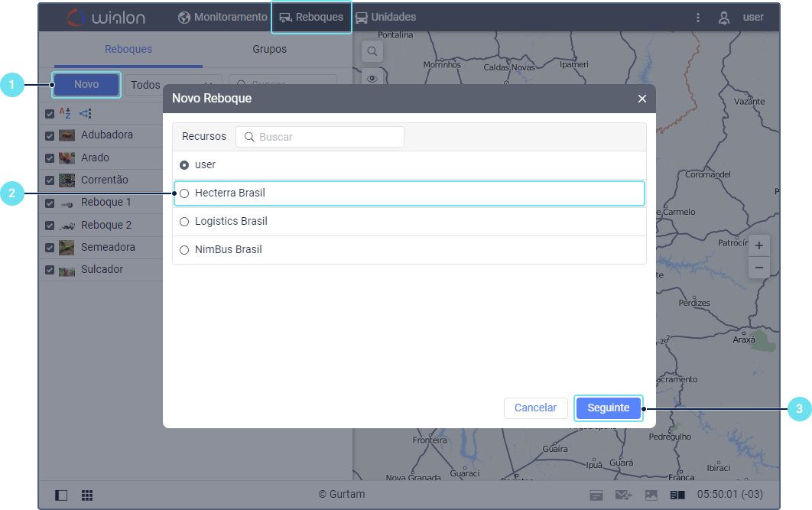Open the Todos filter dropdown
This screenshot has height=510, width=812.
tap(173, 85)
